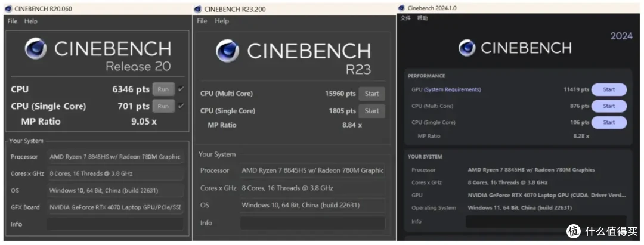The image size is (644, 245).
Task: Click the Cinebench R20 title bar icon
Action: pos(10,9)
